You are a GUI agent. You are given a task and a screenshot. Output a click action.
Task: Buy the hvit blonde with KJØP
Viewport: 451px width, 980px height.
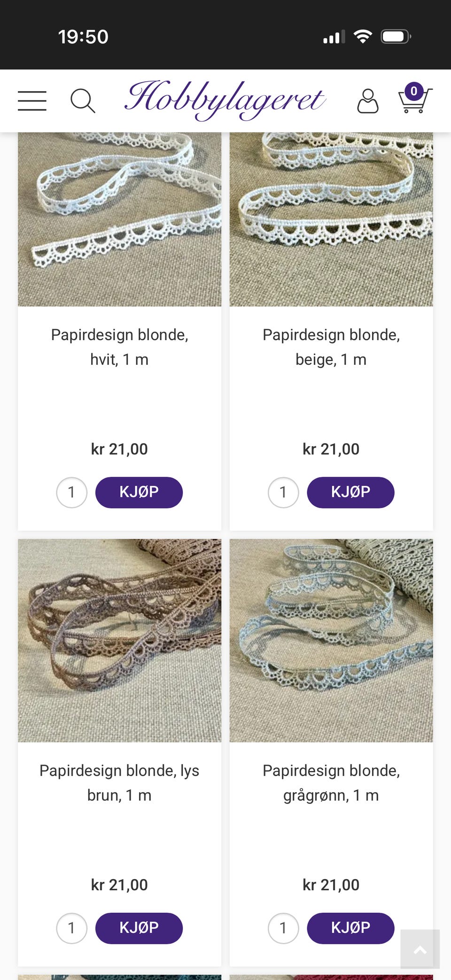139,492
